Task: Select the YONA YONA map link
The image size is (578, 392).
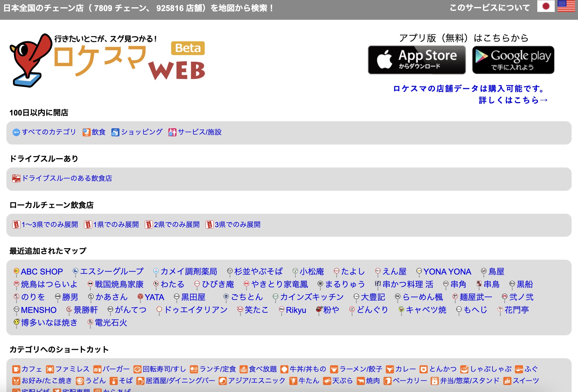Action: tap(448, 271)
